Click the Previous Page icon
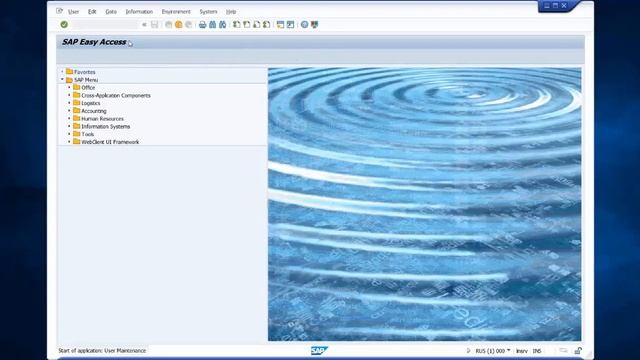Viewport: 640px width, 360px height. point(247,24)
